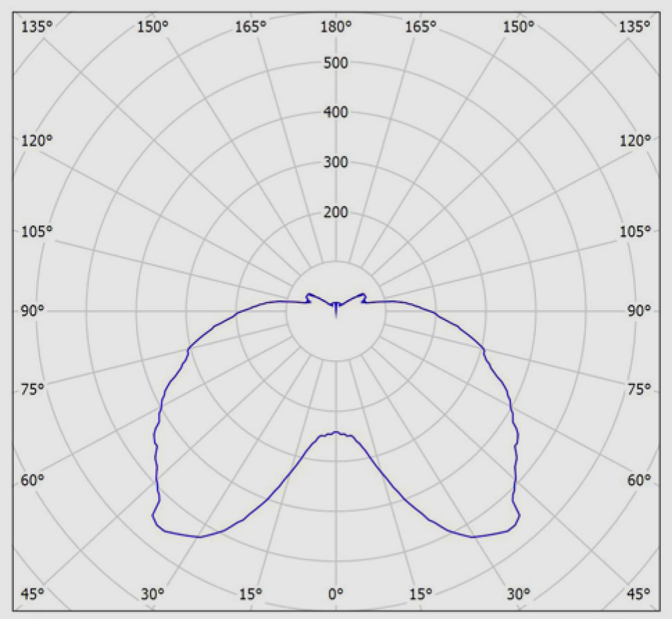Click the 165° label left of 180°
The height and width of the screenshot is (619, 672).
pyautogui.click(x=251, y=27)
